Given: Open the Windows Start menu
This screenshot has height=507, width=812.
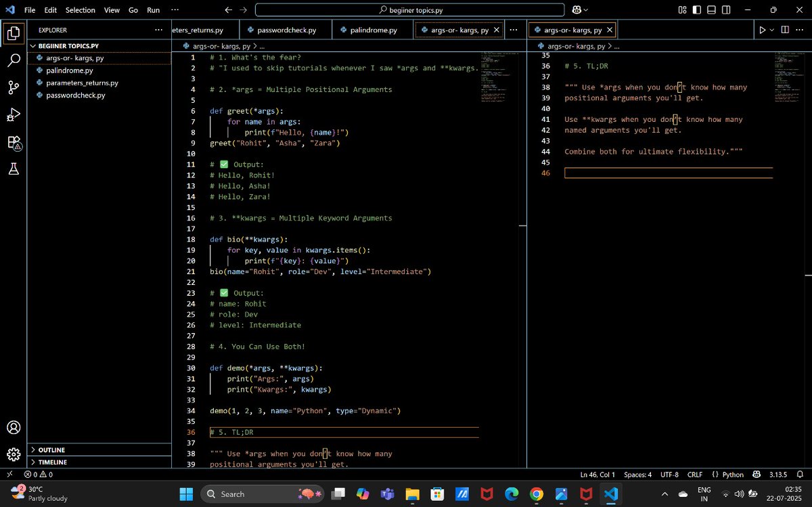Looking at the screenshot, I should (186, 494).
